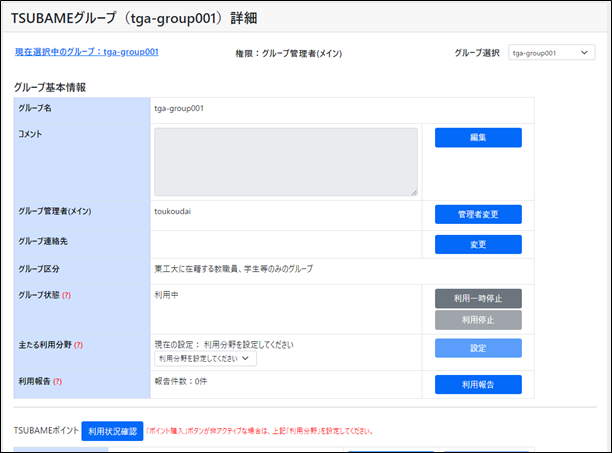The width and height of the screenshot is (612, 453).
Task: Select the group name value tga-group001
Action: pyautogui.click(x=179, y=108)
